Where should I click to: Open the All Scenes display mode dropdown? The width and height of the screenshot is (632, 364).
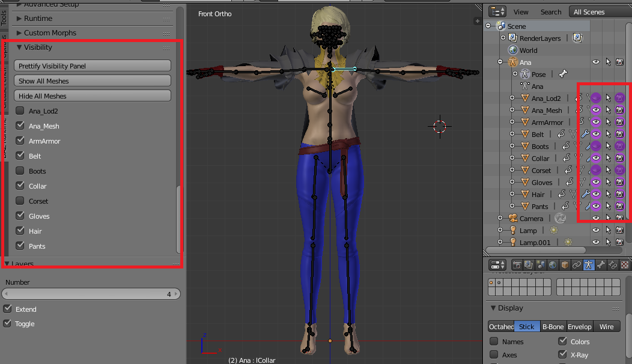[600, 11]
